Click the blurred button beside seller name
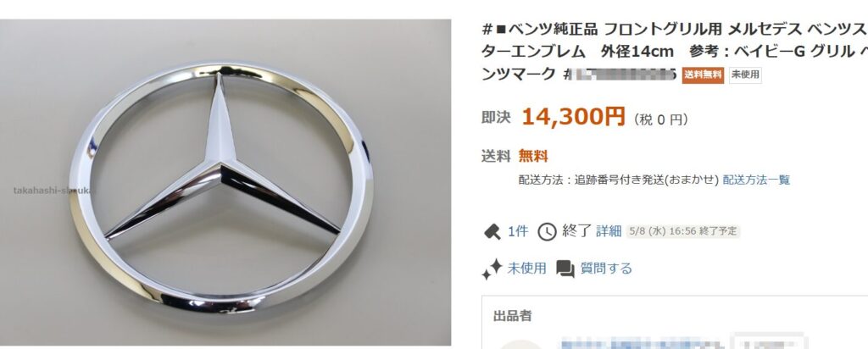Viewport: 868px width, 349px height. 768,342
